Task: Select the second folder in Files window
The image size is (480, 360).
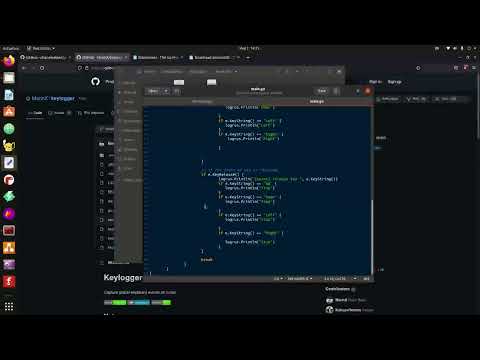Action: pyautogui.click(x=211, y=82)
